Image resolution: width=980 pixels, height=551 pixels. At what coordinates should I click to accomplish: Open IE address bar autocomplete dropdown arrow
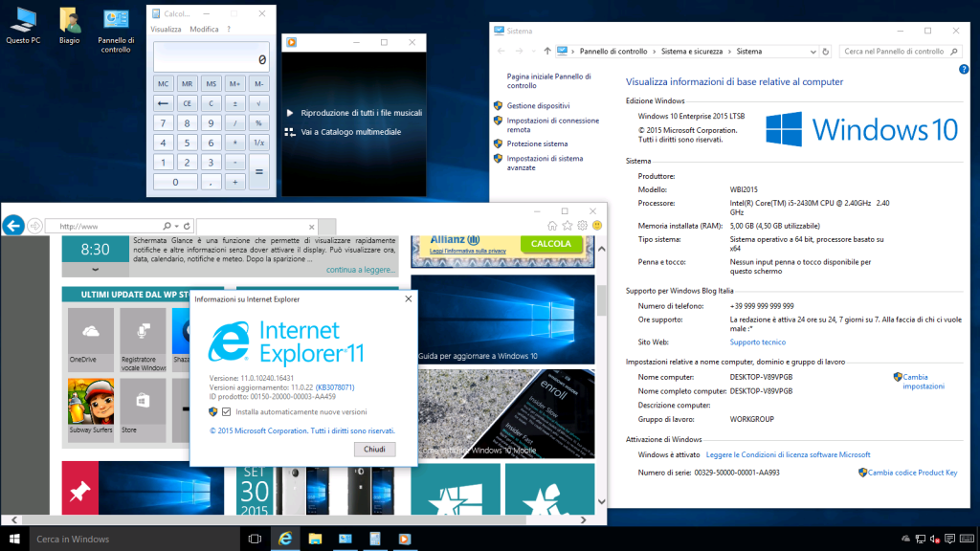click(177, 226)
